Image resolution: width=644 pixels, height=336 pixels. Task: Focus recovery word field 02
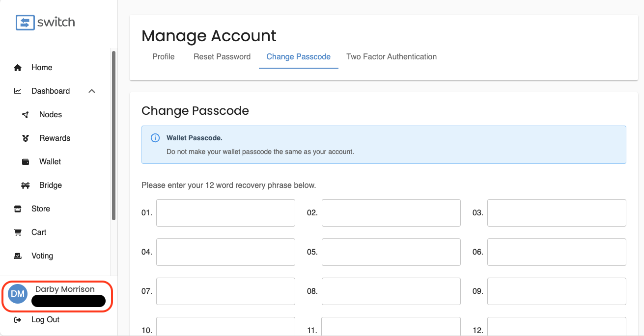click(x=391, y=213)
